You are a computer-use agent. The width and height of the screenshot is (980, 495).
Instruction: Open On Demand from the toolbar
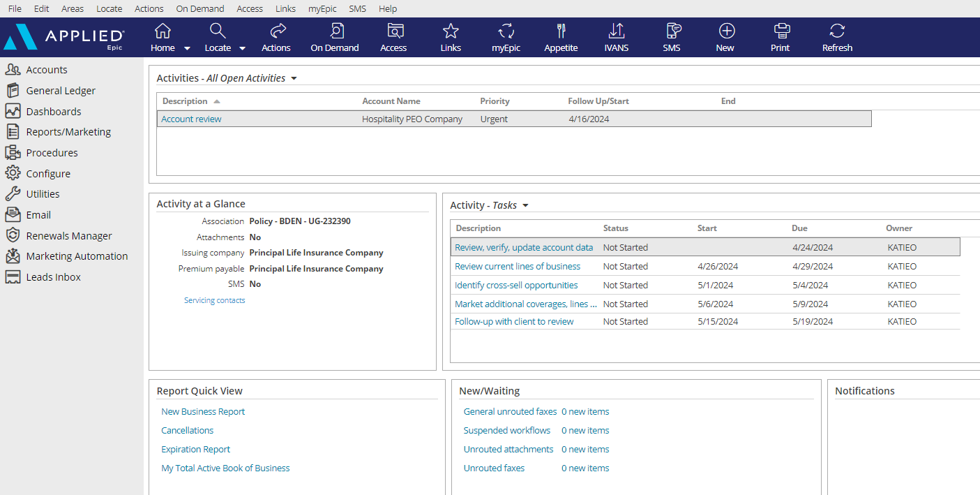click(335, 36)
